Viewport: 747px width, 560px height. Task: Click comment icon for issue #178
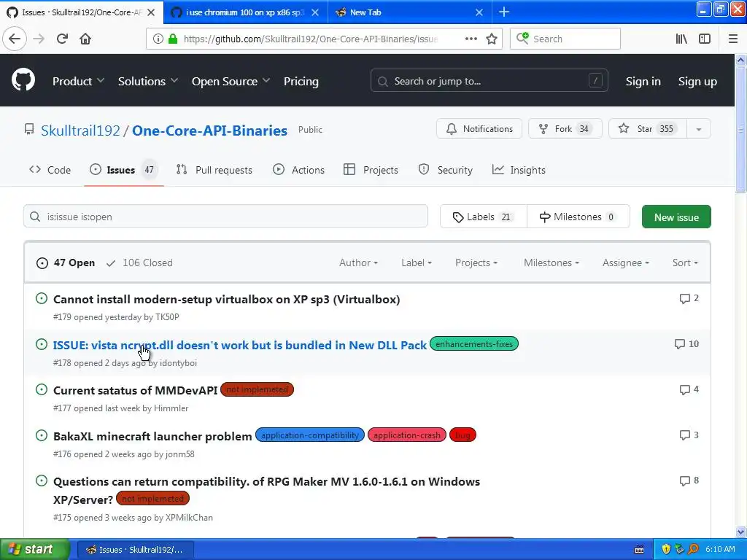tap(680, 344)
